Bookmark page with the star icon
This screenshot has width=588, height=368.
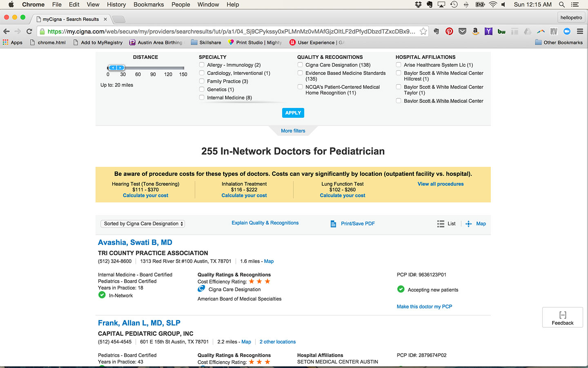423,31
